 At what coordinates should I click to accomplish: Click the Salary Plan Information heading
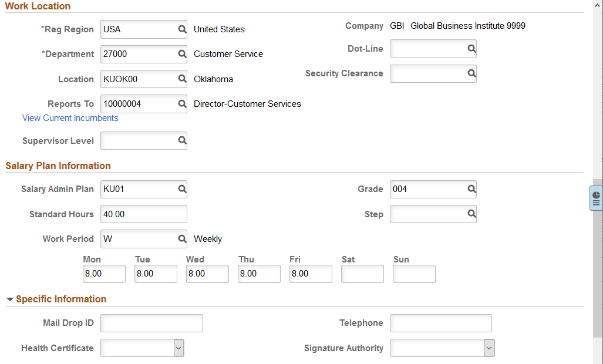point(58,166)
